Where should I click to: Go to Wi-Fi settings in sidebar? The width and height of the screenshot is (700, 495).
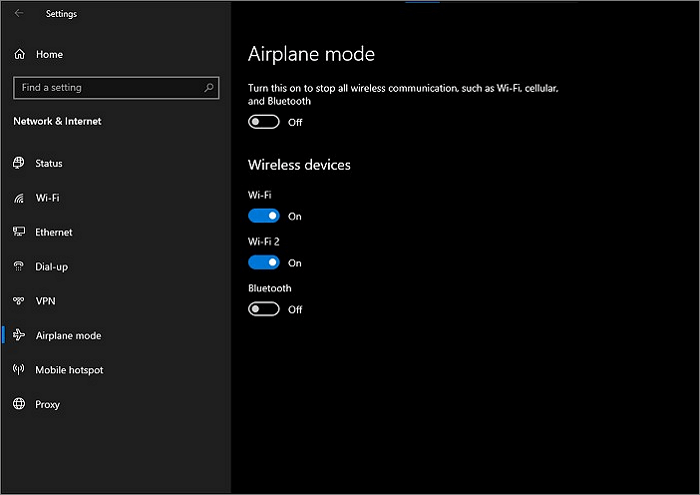(48, 198)
